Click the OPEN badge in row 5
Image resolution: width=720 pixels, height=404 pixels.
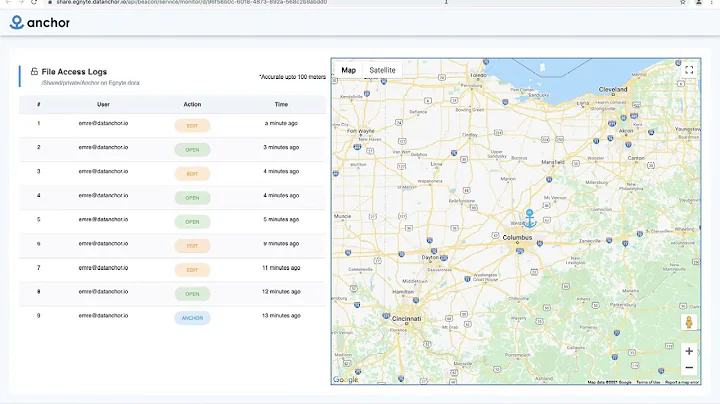[x=192, y=222]
